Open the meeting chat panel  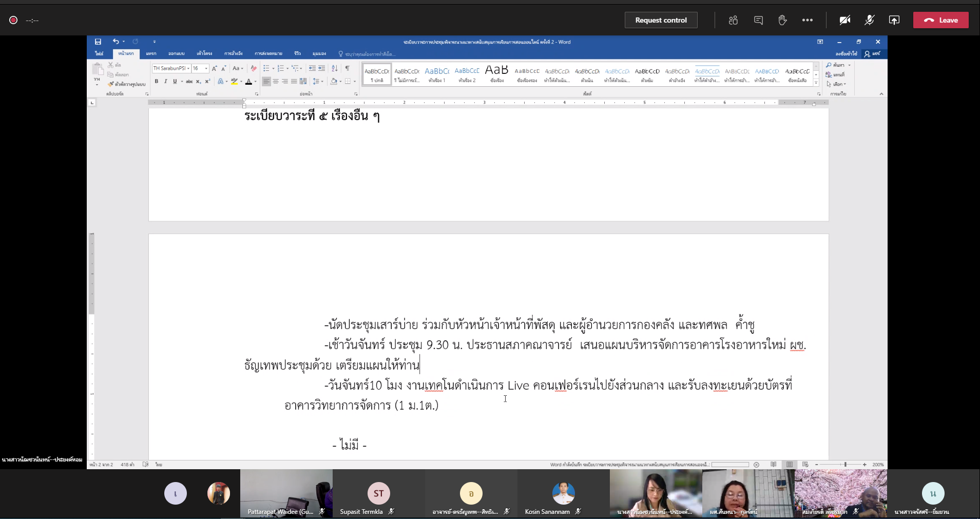coord(758,20)
